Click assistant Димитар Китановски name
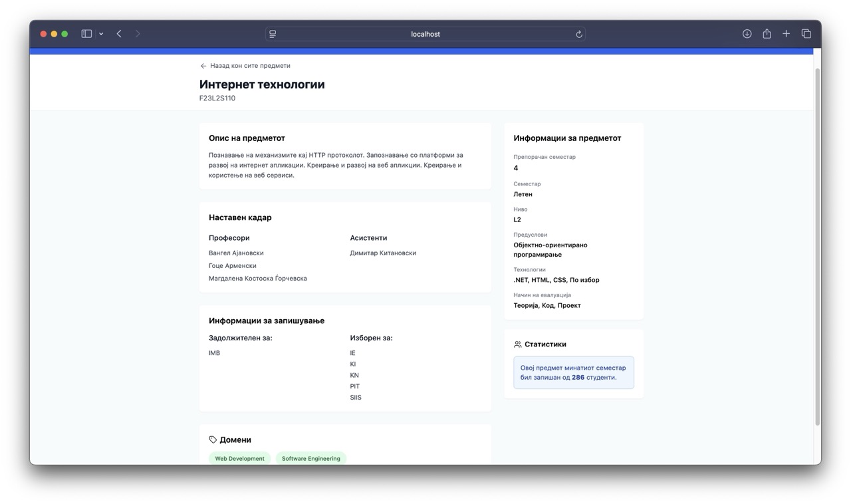Viewport: 851px width, 504px height. click(x=383, y=253)
